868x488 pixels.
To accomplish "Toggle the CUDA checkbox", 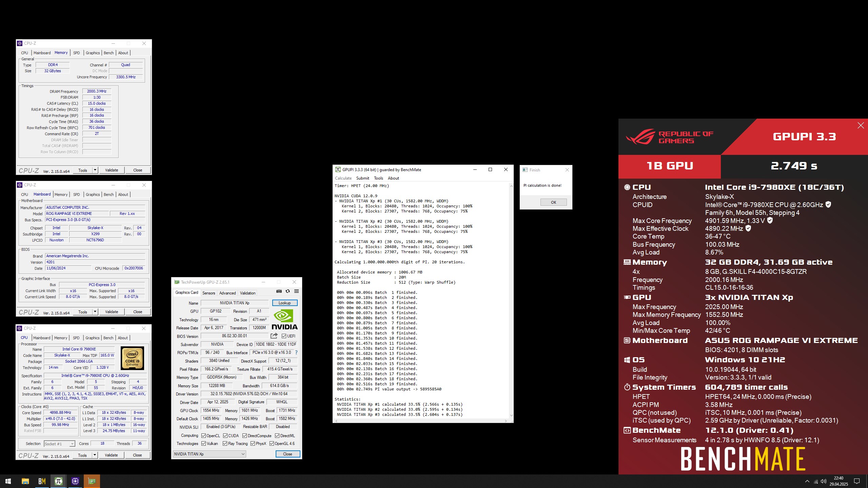I will (225, 436).
